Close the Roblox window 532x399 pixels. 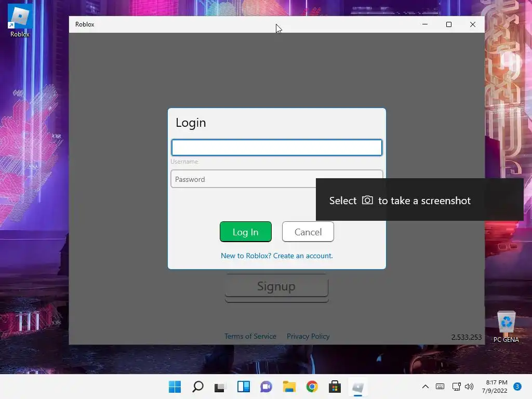click(x=473, y=24)
